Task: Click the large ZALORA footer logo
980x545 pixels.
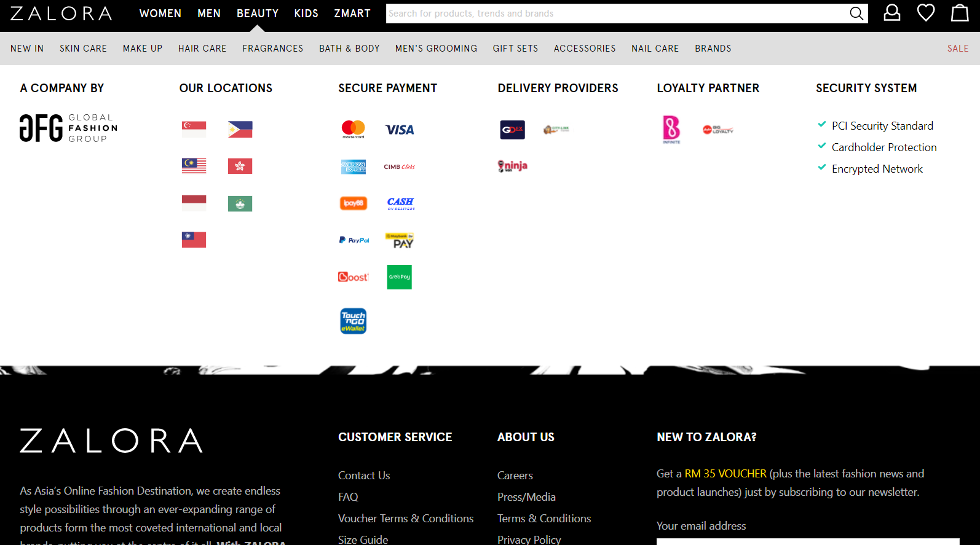Action: tap(111, 441)
